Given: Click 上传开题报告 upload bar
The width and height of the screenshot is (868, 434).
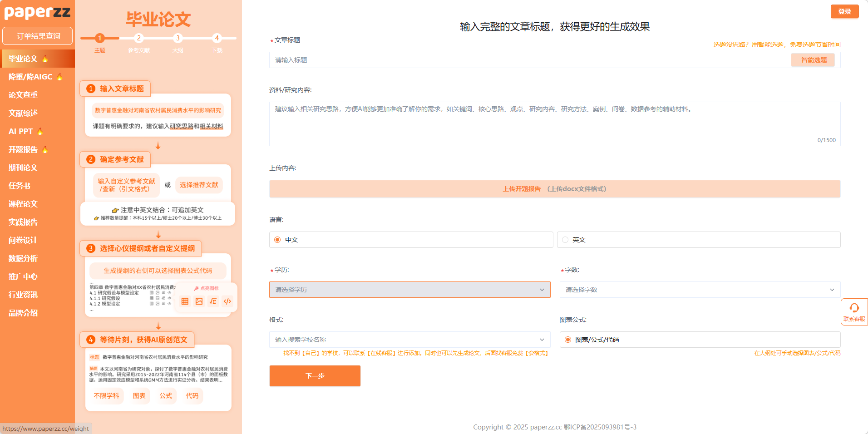Looking at the screenshot, I should click(x=554, y=189).
